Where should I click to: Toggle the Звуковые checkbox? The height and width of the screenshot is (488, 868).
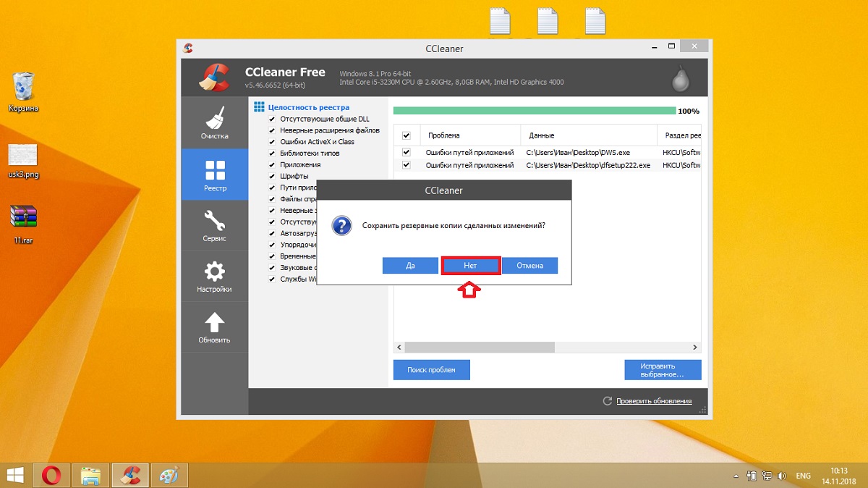point(272,268)
